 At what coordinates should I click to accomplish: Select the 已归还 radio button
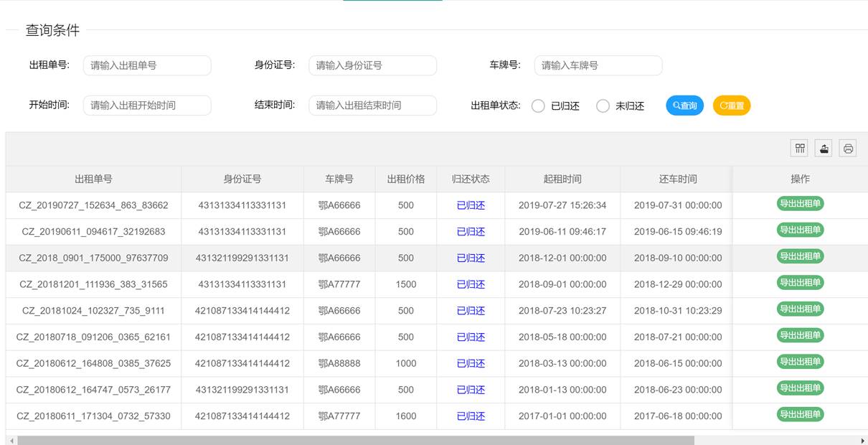click(538, 106)
